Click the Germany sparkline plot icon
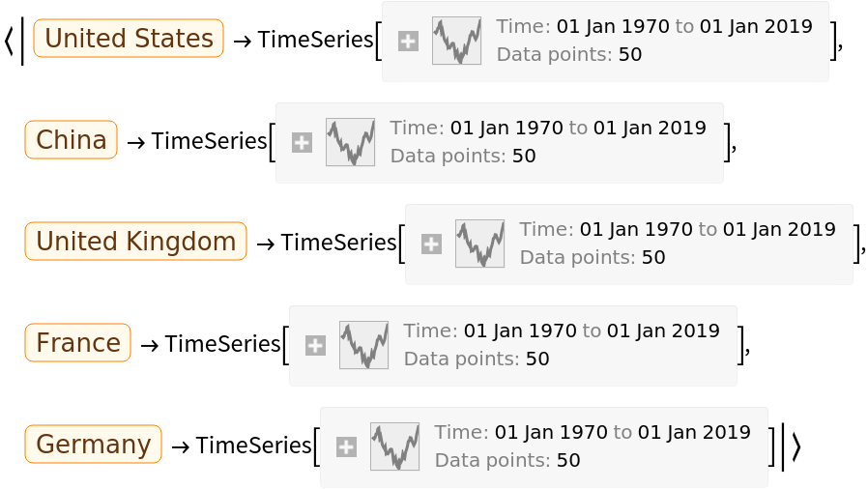The image size is (868, 489). coord(394,446)
